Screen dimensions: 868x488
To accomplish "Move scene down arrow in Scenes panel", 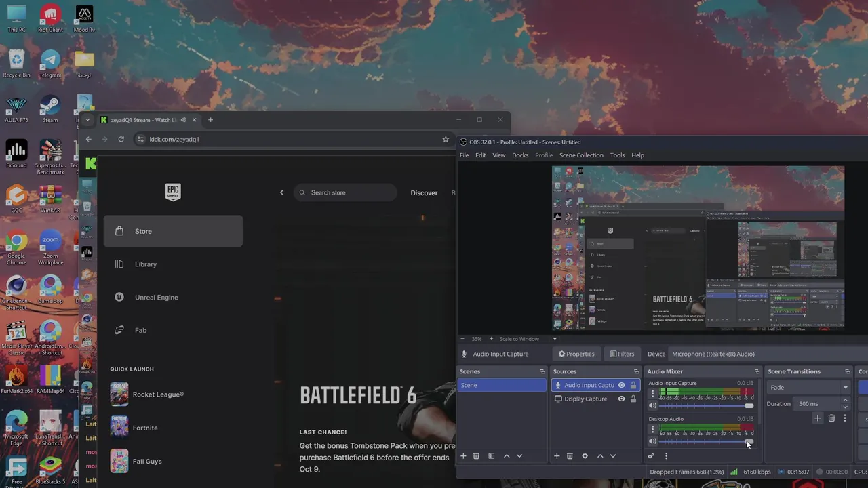I will click(x=519, y=456).
